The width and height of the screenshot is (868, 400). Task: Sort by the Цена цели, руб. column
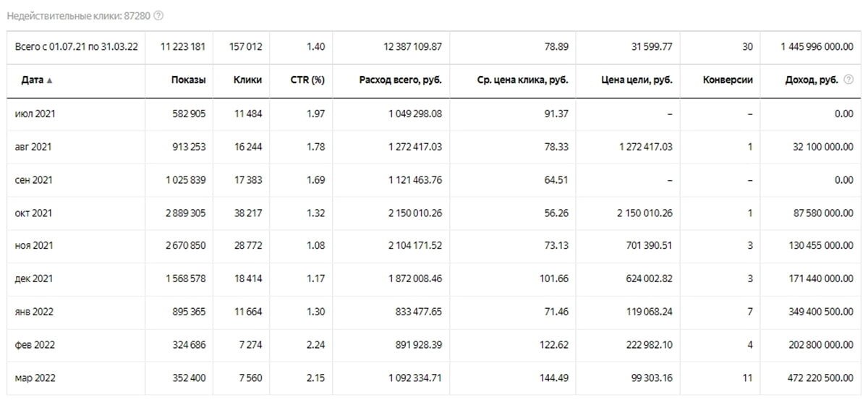pyautogui.click(x=637, y=80)
